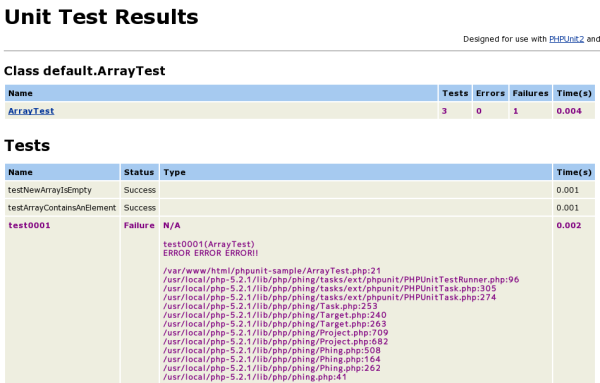Viewport: 600px width, 383px height.
Task: Click the Failures column header
Action: click(530, 93)
